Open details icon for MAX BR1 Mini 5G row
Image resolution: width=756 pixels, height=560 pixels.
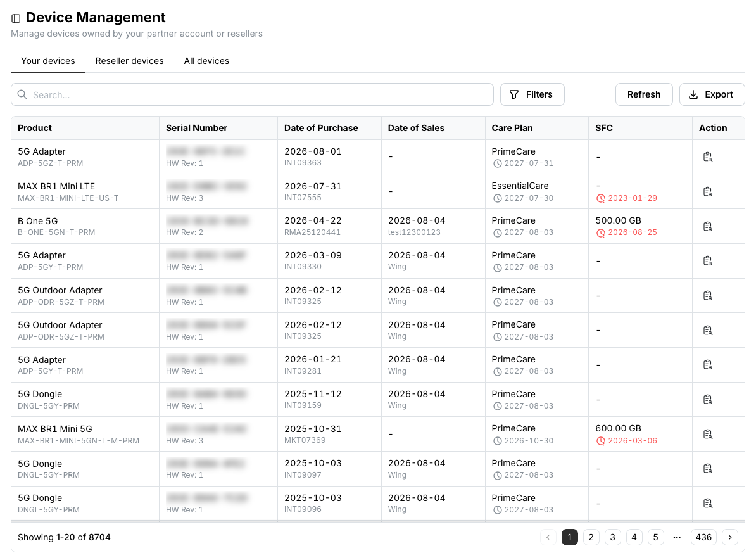point(707,434)
